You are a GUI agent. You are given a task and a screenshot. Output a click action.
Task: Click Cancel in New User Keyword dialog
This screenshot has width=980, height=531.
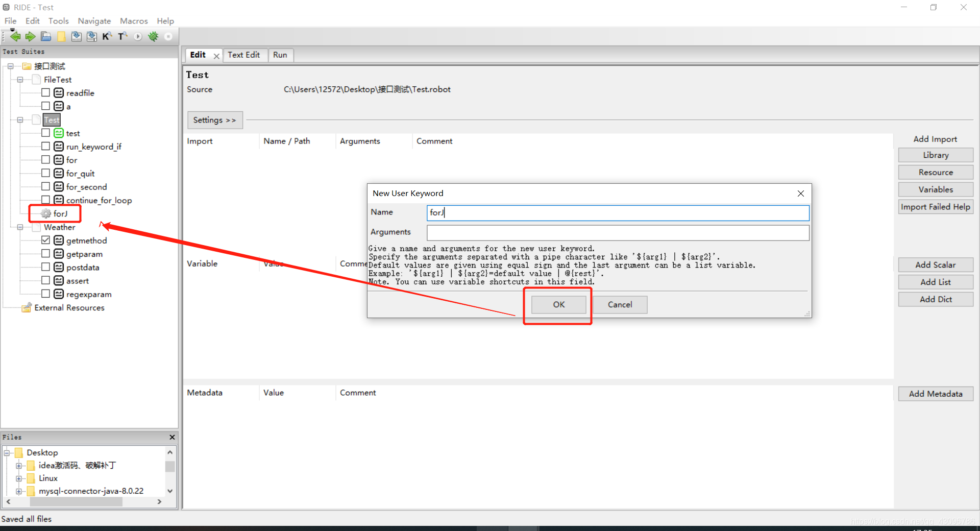620,304
